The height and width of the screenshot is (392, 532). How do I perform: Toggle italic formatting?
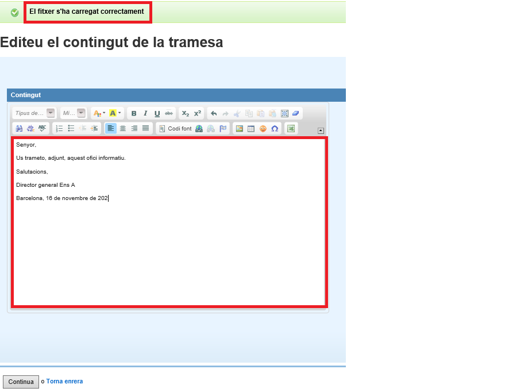click(145, 114)
